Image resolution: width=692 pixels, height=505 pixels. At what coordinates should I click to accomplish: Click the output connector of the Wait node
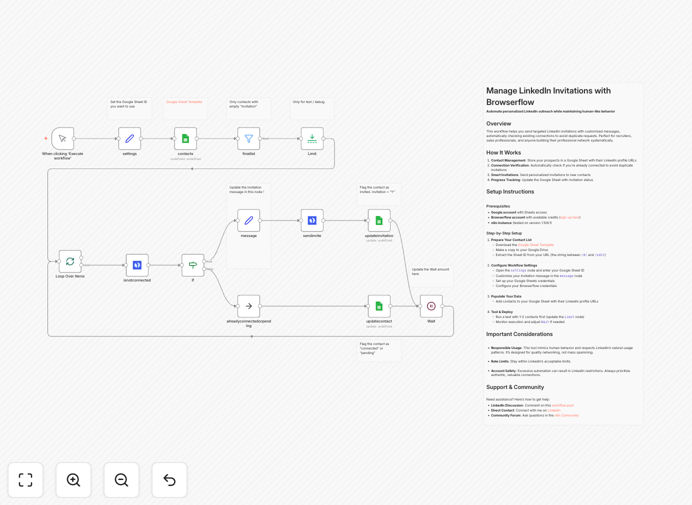click(x=443, y=306)
